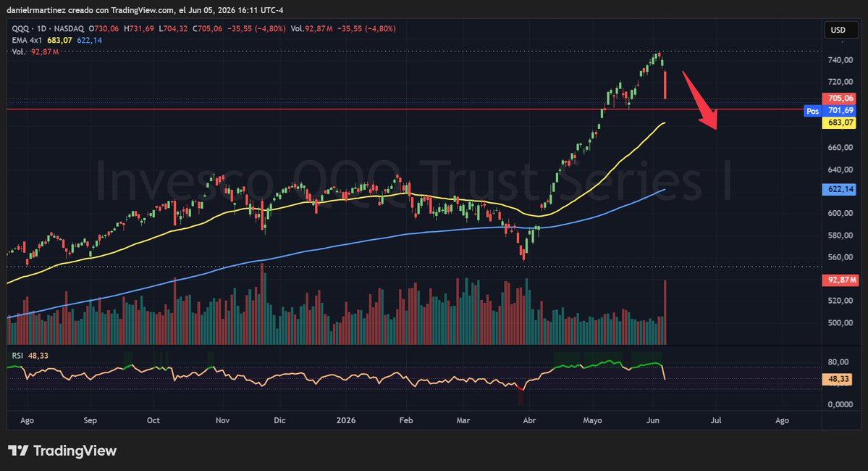Click the 2026 year label on time axis
Viewport: 868px width, 471px height.
click(x=346, y=420)
